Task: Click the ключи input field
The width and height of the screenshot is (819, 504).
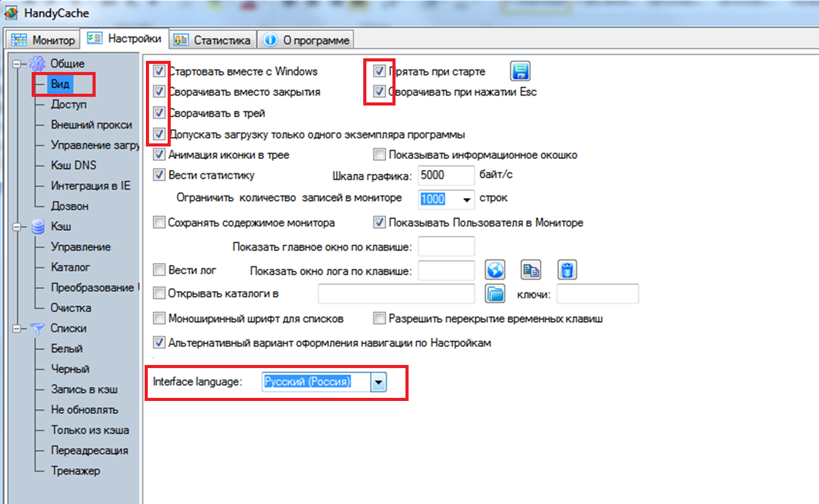Action: (597, 293)
